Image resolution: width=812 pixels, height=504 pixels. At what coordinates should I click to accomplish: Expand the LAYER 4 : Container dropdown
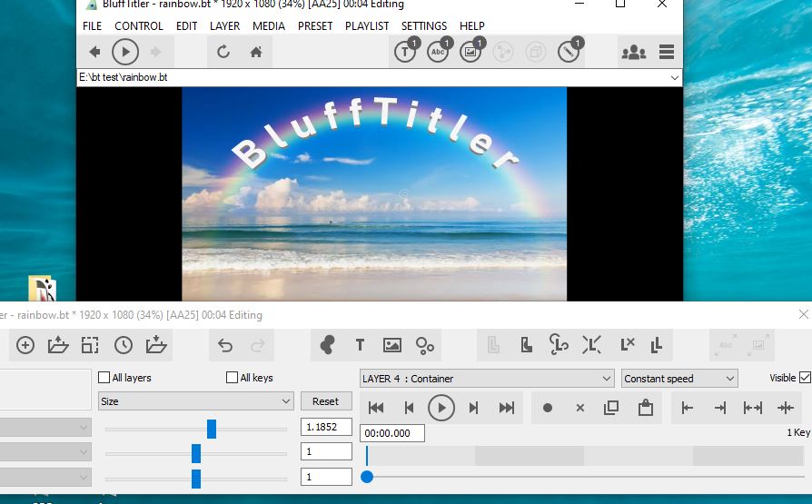(487, 379)
